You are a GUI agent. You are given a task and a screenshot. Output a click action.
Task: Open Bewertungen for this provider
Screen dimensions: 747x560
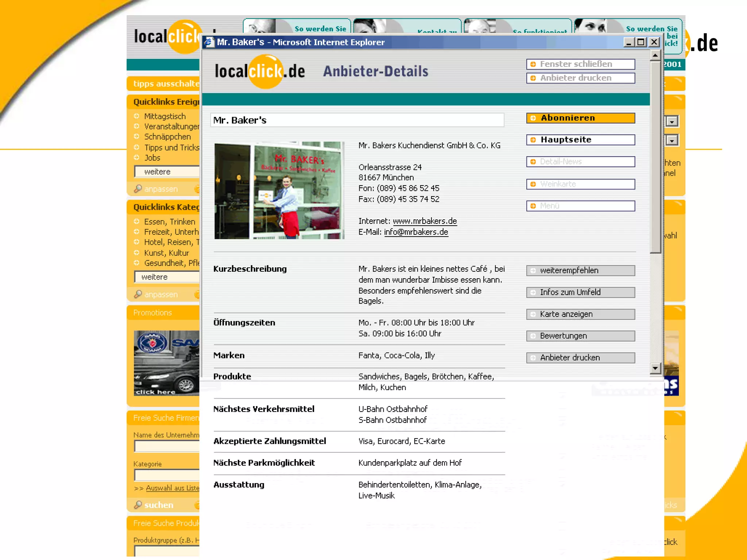tap(580, 336)
